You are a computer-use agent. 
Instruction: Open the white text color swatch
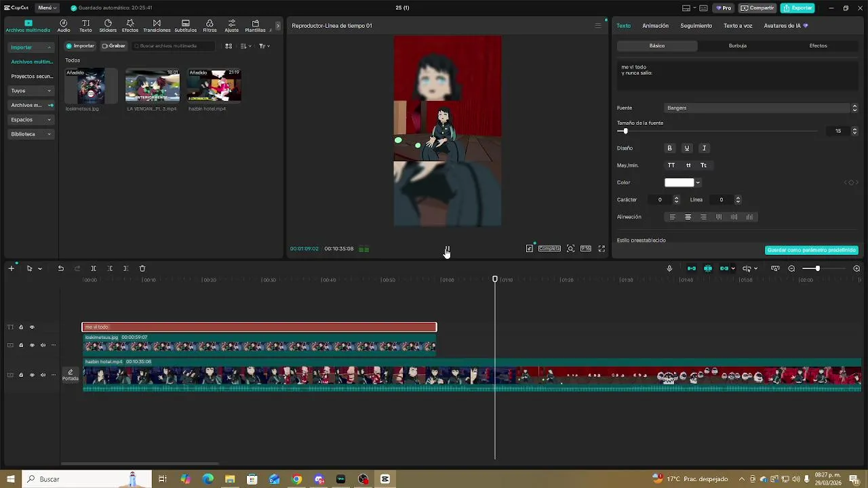tap(679, 182)
